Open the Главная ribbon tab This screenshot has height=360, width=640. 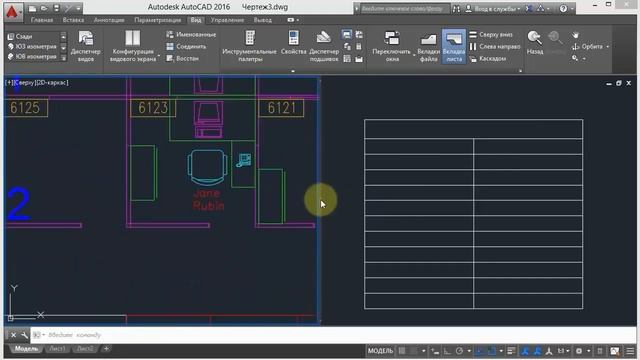[x=42, y=20]
